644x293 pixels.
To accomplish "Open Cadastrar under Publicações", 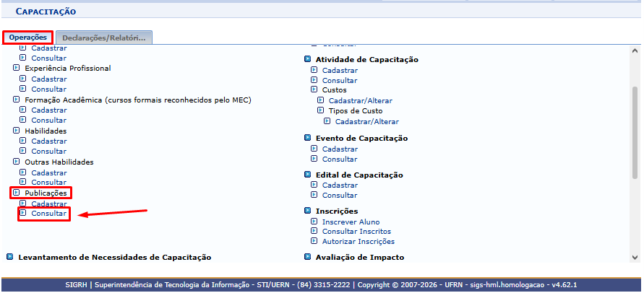I will coord(49,204).
